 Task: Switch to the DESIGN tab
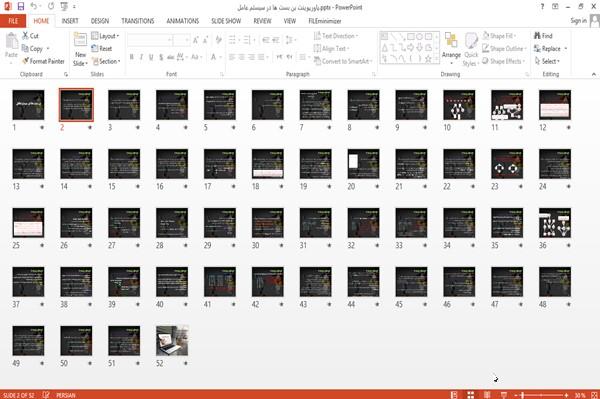(100, 21)
